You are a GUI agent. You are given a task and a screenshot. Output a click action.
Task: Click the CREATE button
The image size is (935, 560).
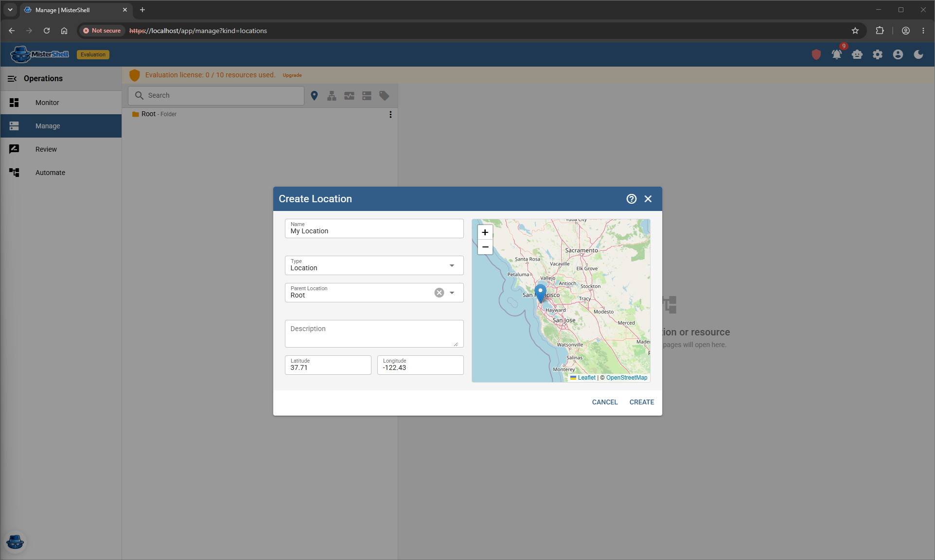pyautogui.click(x=642, y=402)
